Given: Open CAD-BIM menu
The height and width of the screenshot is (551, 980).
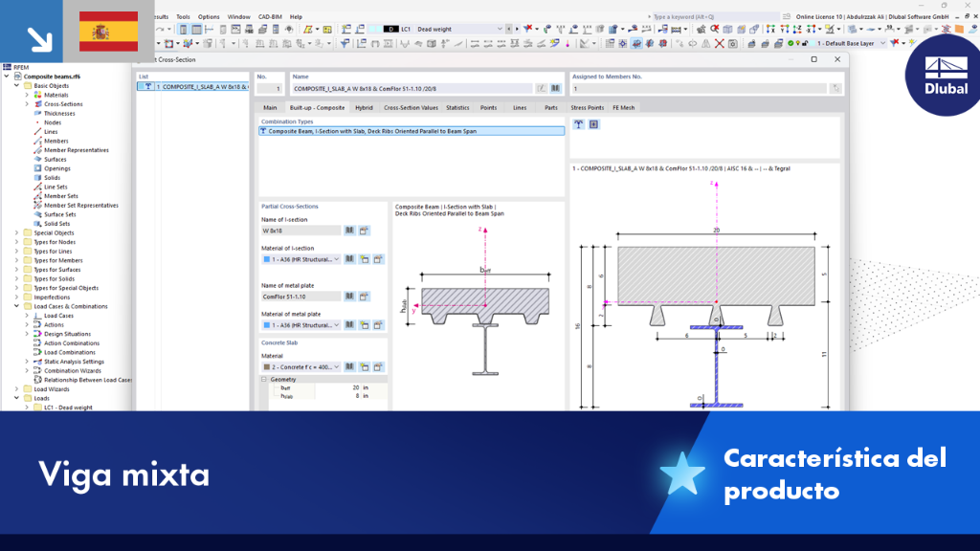Looking at the screenshot, I should (x=270, y=17).
